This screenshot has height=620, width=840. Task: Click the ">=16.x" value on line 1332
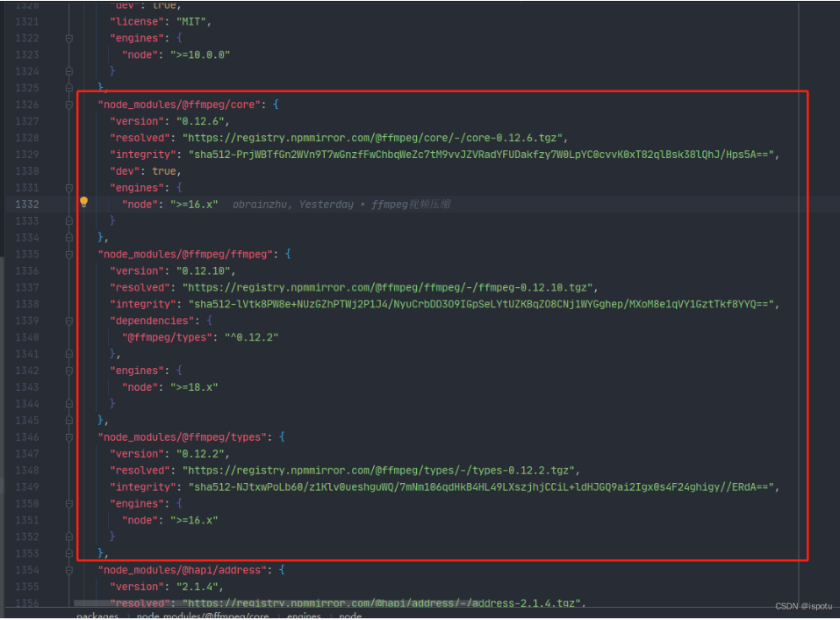pyautogui.click(x=194, y=204)
